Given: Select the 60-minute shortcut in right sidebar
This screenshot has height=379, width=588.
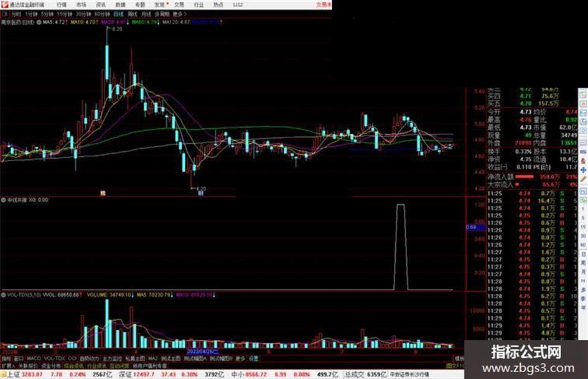Looking at the screenshot, I should tap(583, 245).
